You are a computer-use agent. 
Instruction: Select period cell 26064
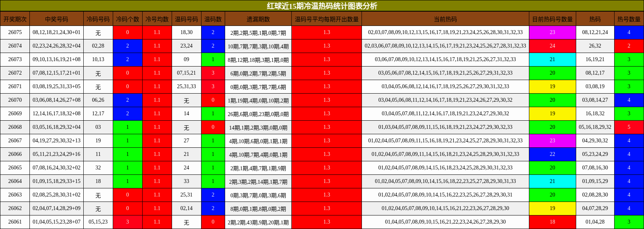coord(15,181)
